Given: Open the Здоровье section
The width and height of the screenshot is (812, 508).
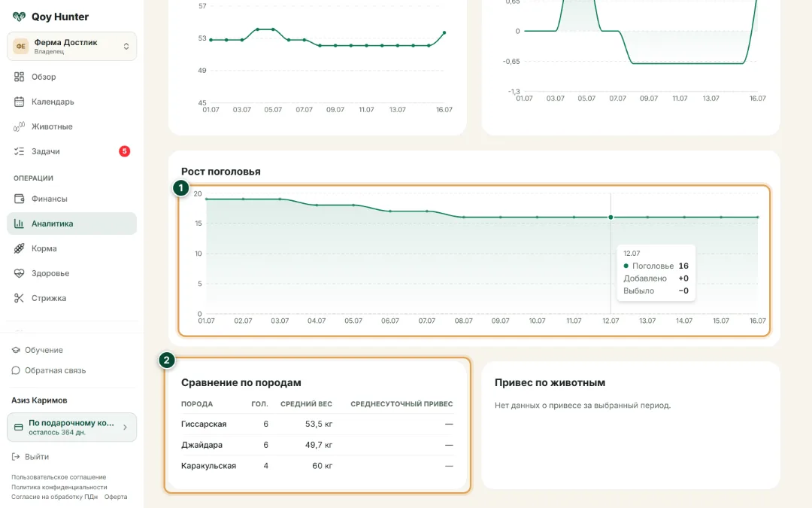Looking at the screenshot, I should 72,273.
